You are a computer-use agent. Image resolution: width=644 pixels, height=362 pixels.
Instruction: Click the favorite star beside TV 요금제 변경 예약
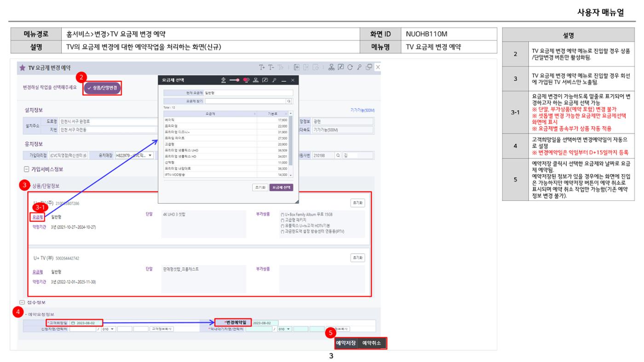[22, 68]
